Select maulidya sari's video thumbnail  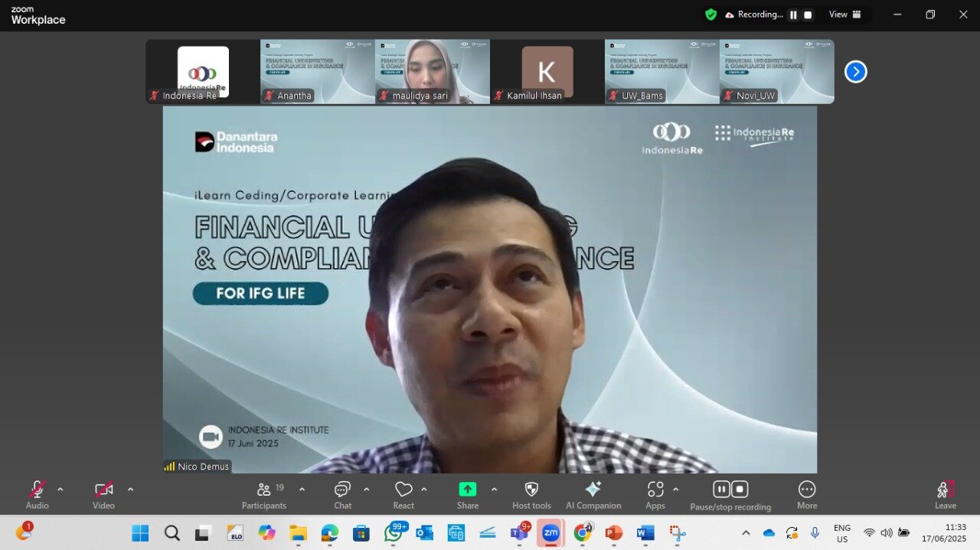(433, 72)
